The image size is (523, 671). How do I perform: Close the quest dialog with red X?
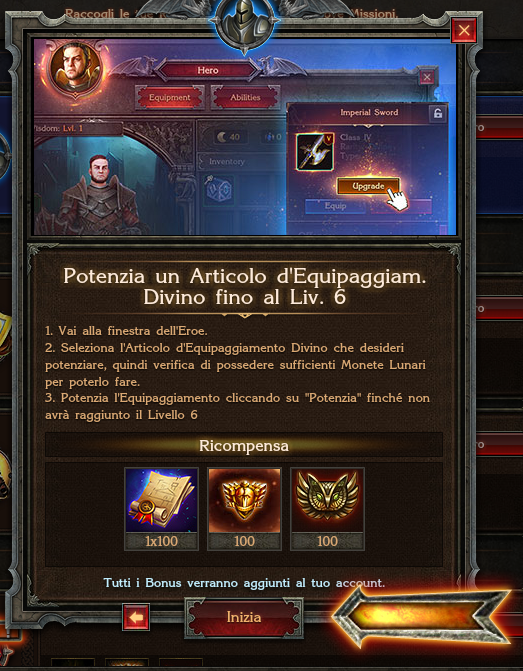tap(464, 30)
